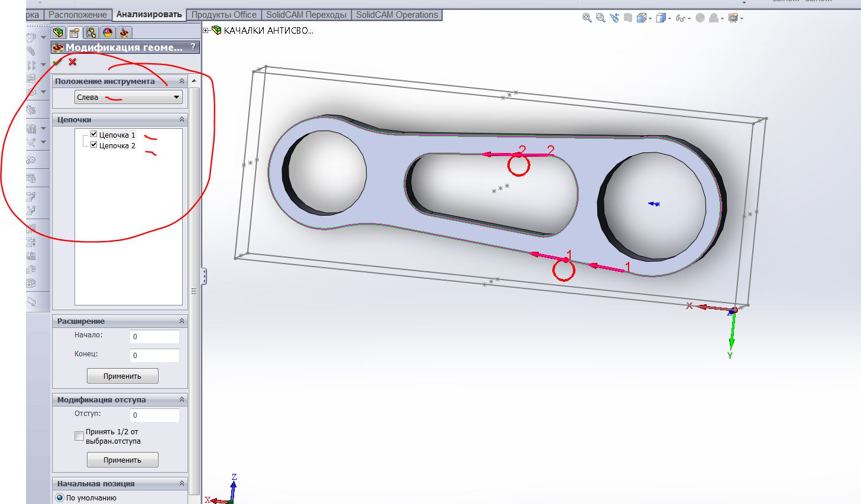Open the SolidCAM Переходы tab
Viewport: 861px width, 504px height.
(x=306, y=15)
